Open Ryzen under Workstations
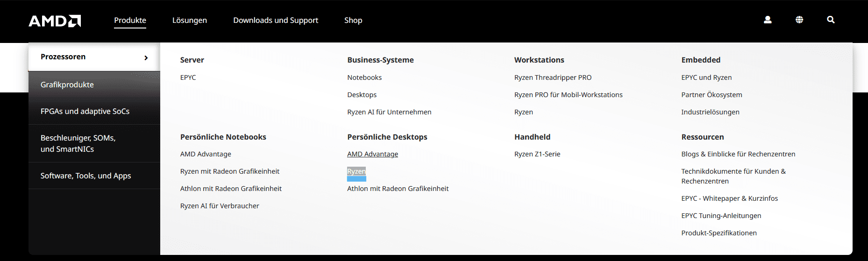868x261 pixels. pyautogui.click(x=524, y=112)
